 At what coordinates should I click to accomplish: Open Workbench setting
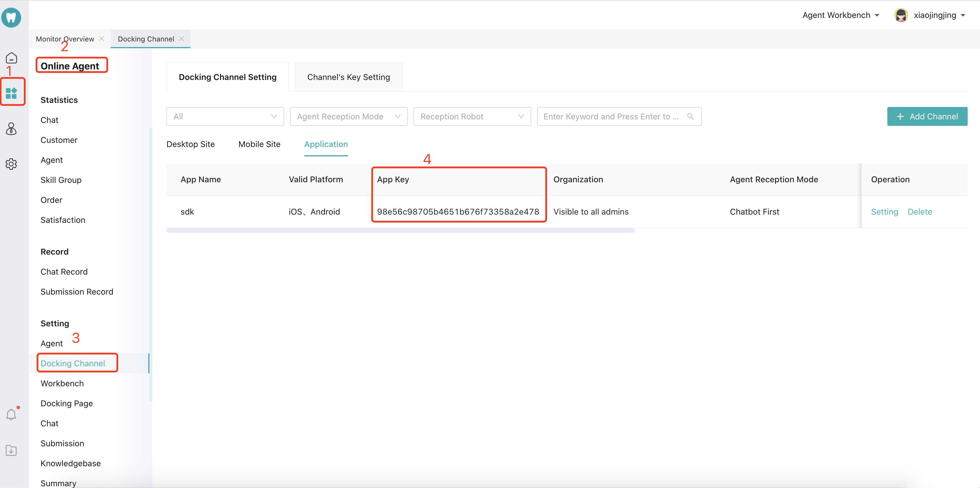tap(62, 383)
